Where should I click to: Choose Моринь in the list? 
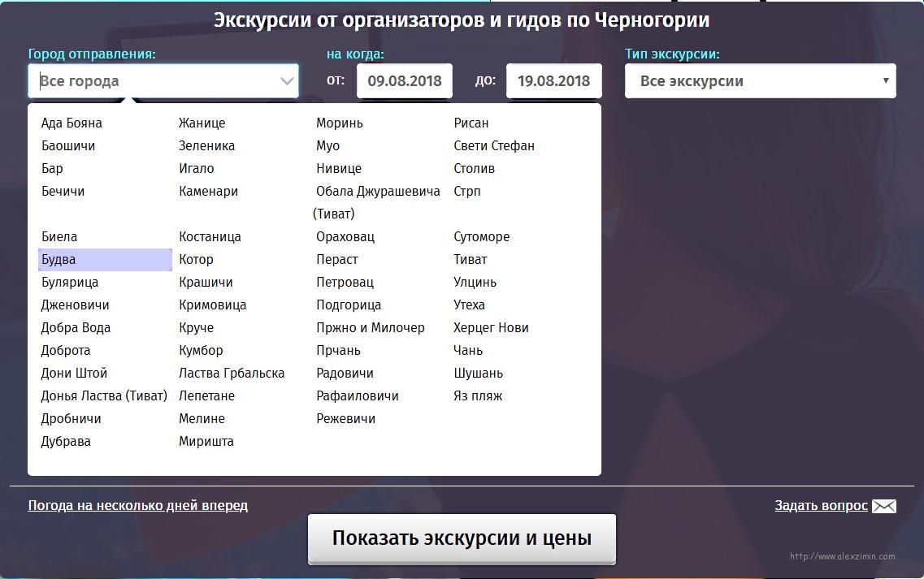pyautogui.click(x=340, y=123)
